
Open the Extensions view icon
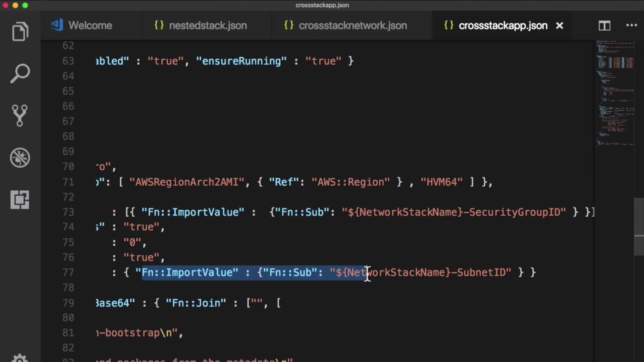20,200
